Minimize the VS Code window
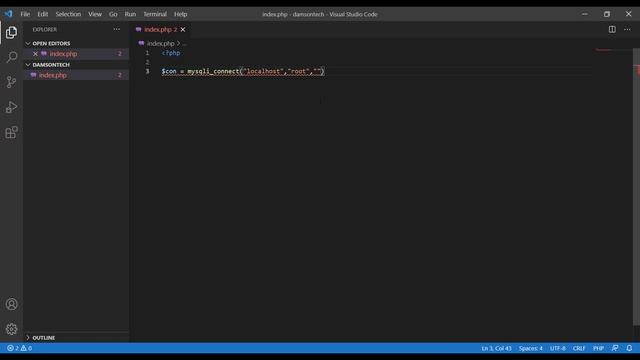Screen dimensions: 640x360 click(x=584, y=14)
